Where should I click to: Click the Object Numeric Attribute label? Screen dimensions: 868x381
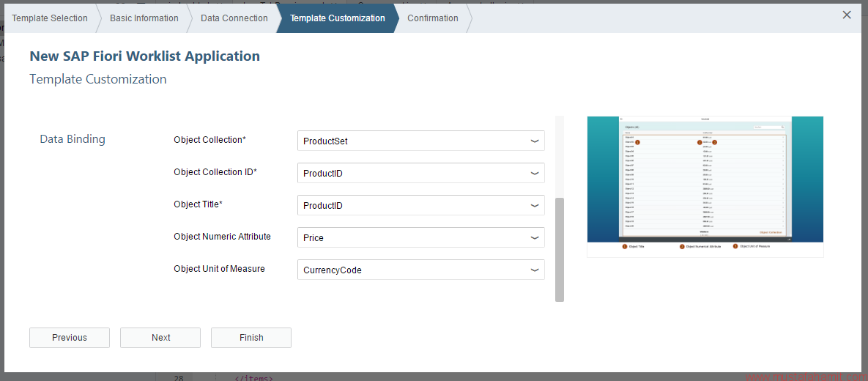pos(223,237)
